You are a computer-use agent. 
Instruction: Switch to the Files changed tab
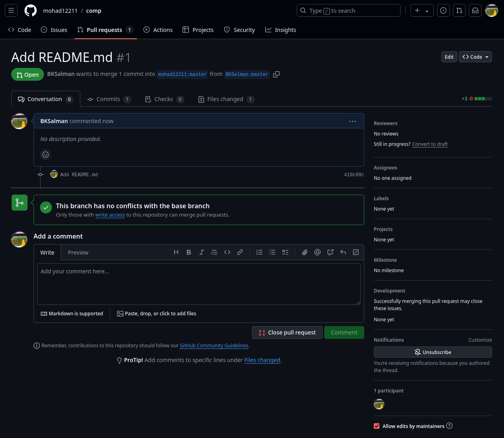(226, 99)
